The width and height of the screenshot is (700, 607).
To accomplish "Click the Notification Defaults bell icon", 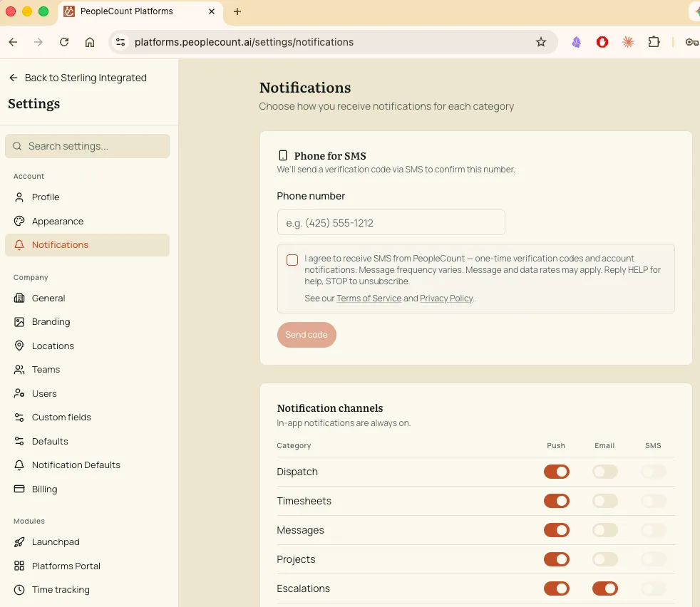I will (x=19, y=465).
